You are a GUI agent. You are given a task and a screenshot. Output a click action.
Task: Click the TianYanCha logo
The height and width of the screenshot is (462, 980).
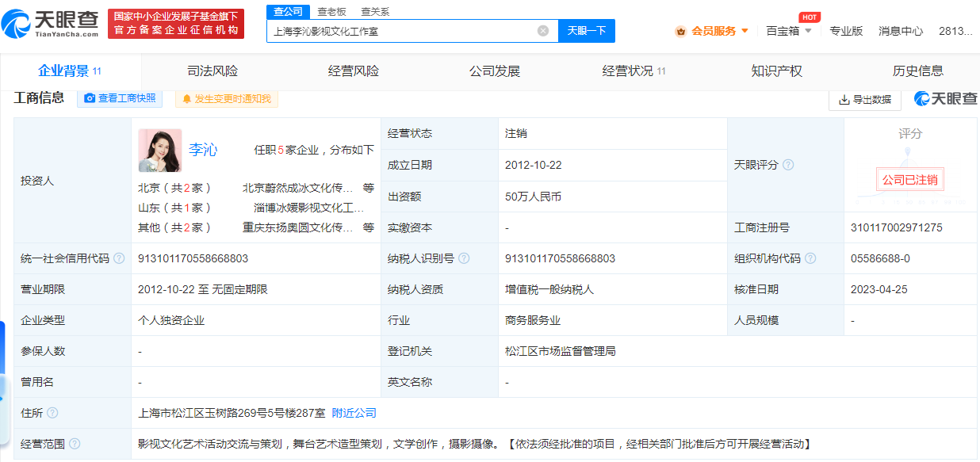tap(51, 24)
